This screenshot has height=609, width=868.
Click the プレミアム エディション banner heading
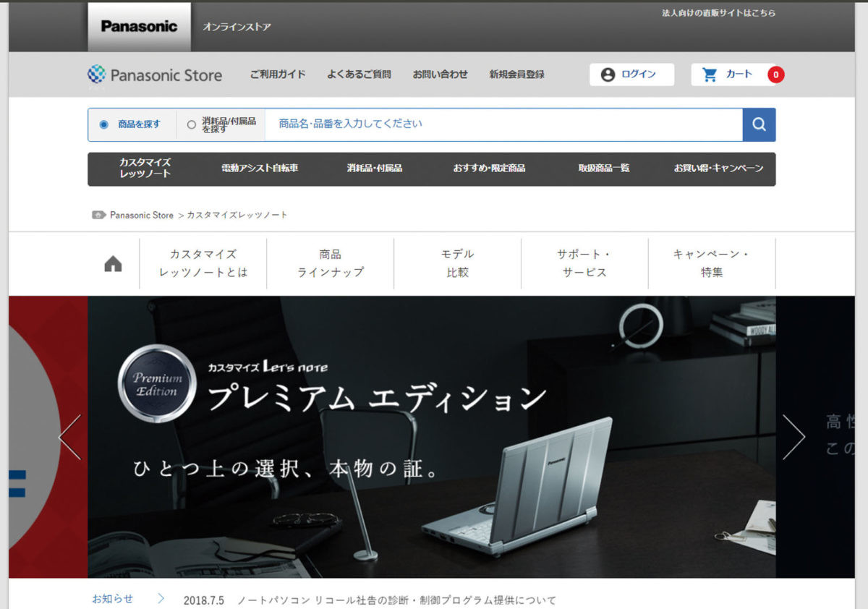point(377,398)
